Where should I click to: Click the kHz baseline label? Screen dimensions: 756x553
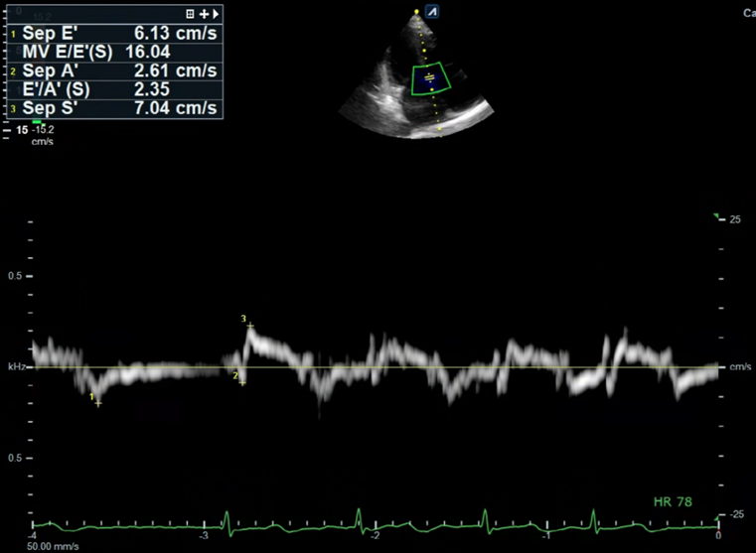[x=15, y=367]
